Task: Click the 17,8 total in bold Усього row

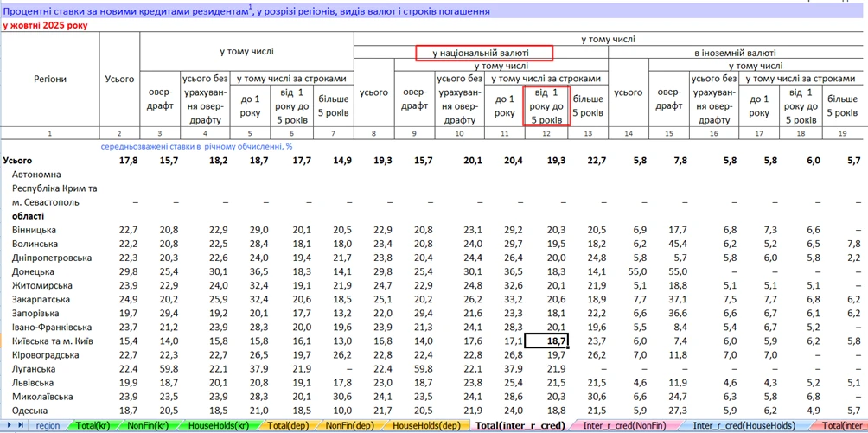Action: (x=129, y=161)
